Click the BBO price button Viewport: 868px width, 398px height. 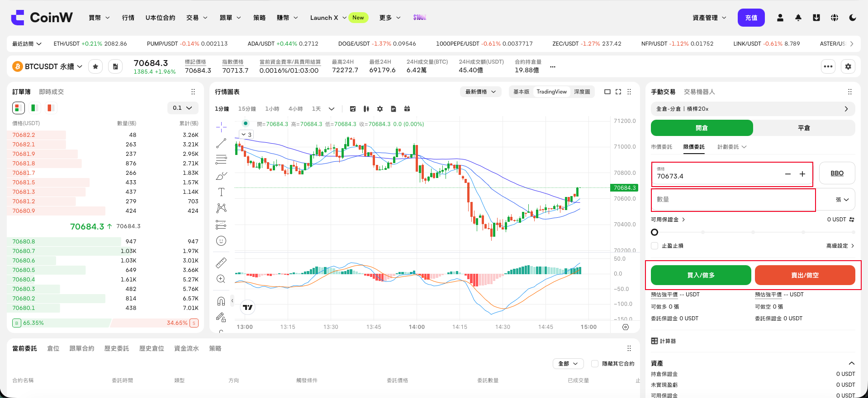[837, 173]
